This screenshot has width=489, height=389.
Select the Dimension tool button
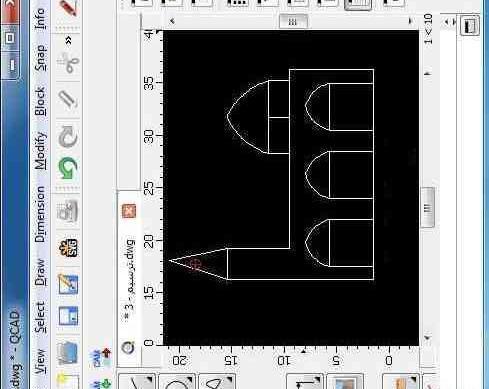coord(305,382)
